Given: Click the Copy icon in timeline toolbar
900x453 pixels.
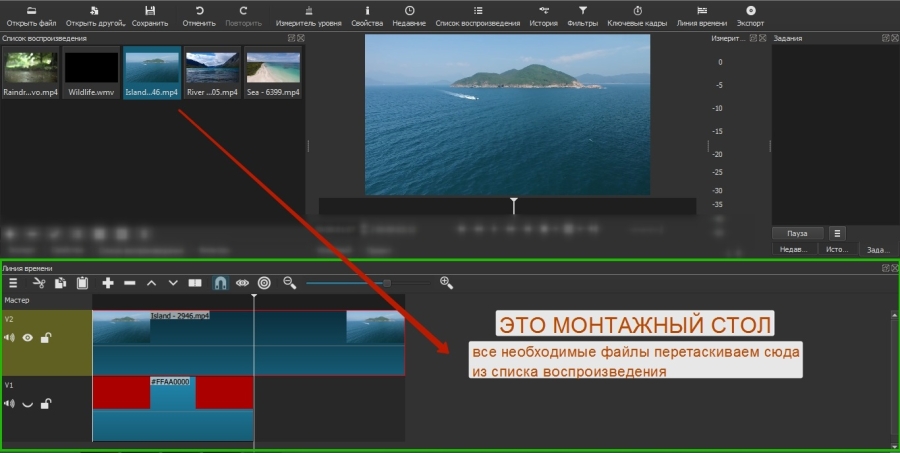Looking at the screenshot, I should [x=60, y=283].
